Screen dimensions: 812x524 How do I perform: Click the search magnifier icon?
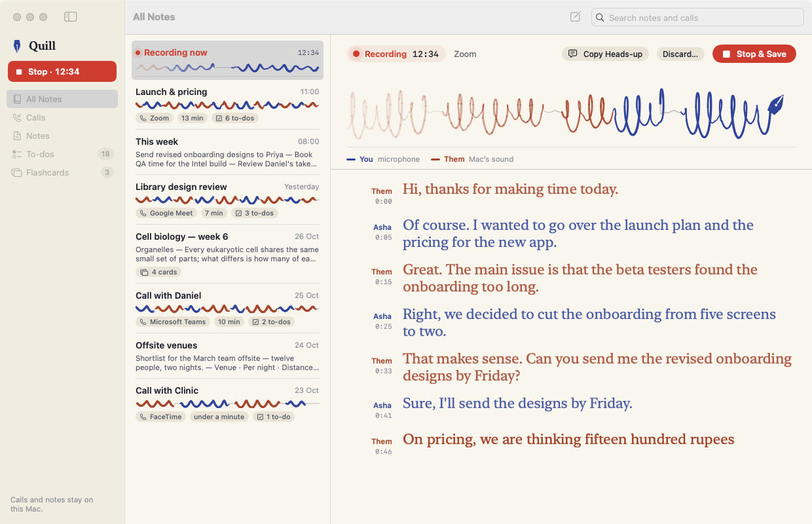point(600,18)
